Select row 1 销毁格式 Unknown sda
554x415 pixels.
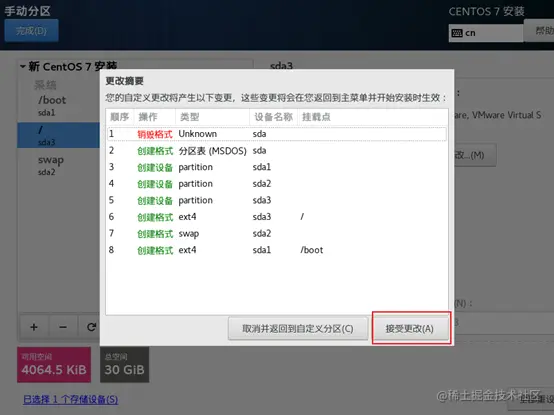(277, 134)
